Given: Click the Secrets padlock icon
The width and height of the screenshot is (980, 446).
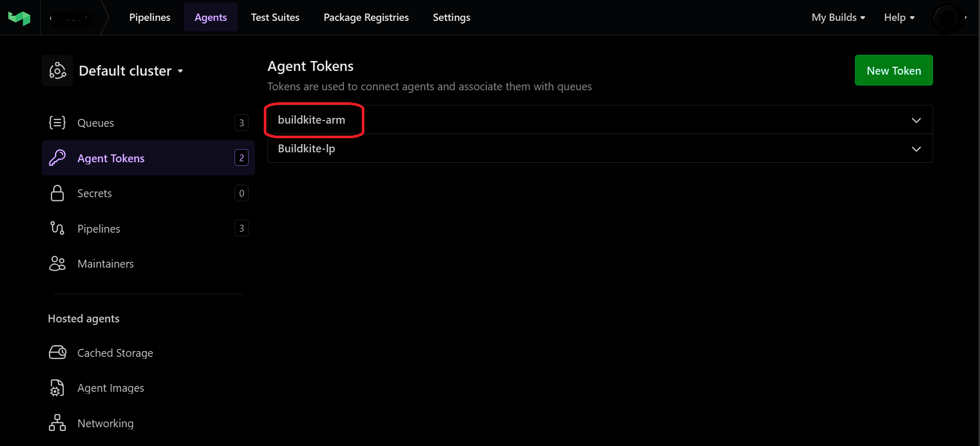Looking at the screenshot, I should coord(57,193).
